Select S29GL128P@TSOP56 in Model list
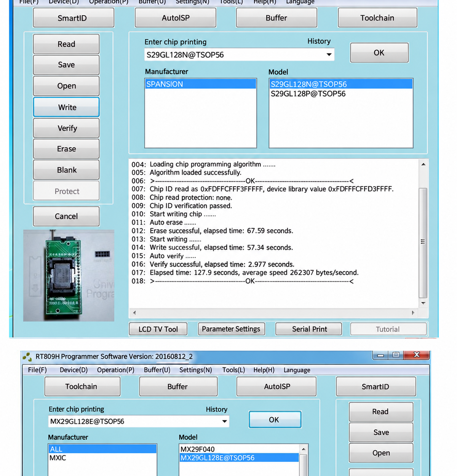This screenshot has height=476, width=457. tap(341, 94)
